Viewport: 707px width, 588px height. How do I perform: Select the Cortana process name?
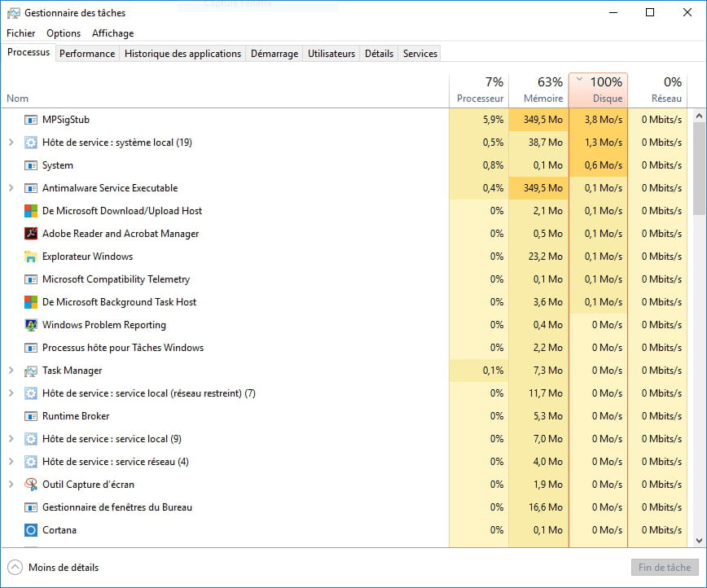[x=59, y=530]
